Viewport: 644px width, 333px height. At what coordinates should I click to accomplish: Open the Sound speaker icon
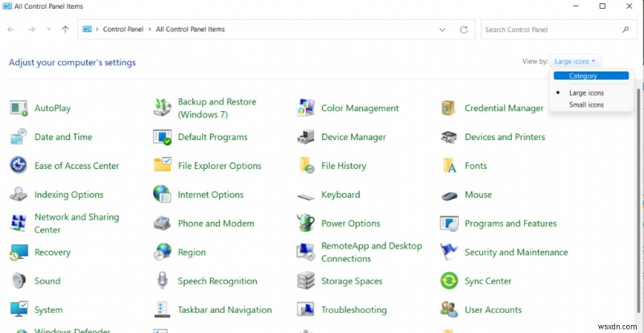[x=19, y=281]
